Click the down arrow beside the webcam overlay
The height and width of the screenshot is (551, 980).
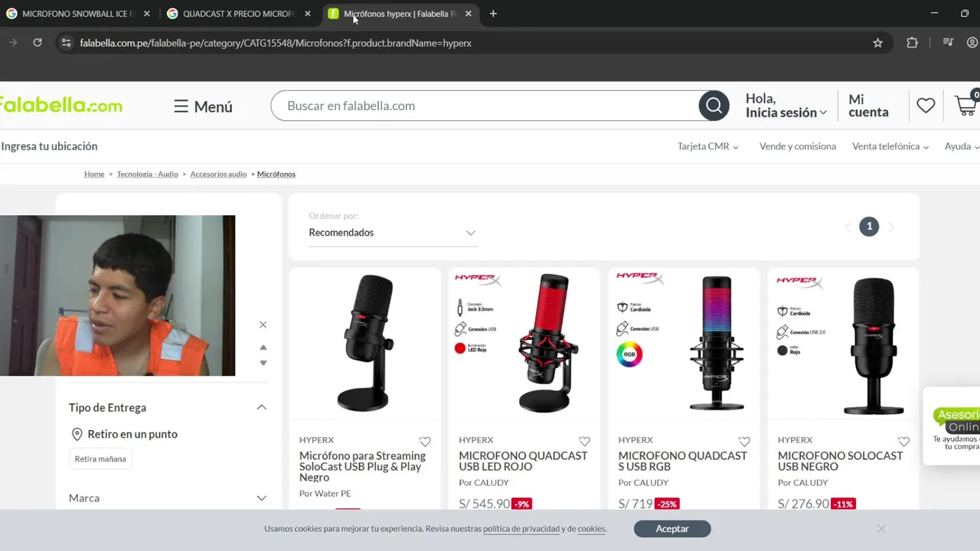click(x=263, y=363)
